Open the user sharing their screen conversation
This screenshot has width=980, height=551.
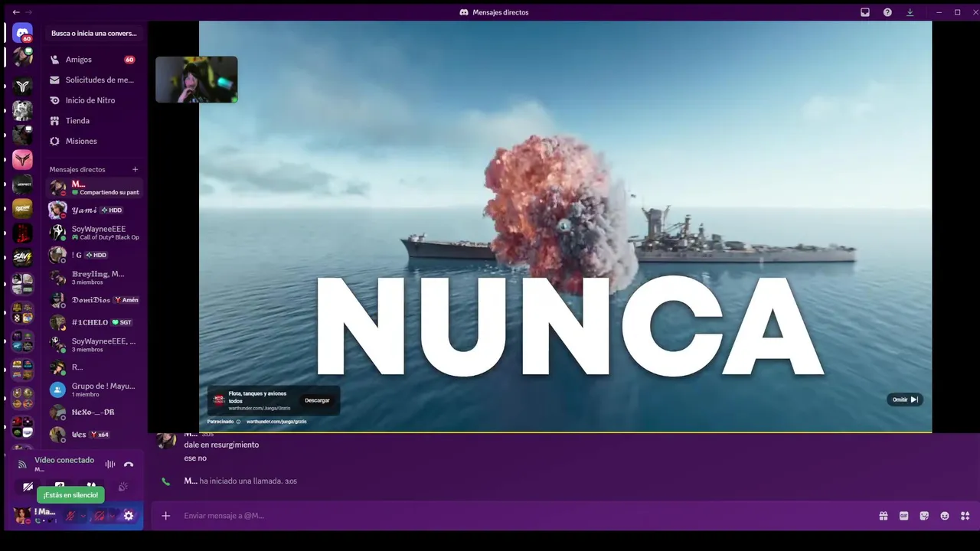tap(93, 187)
